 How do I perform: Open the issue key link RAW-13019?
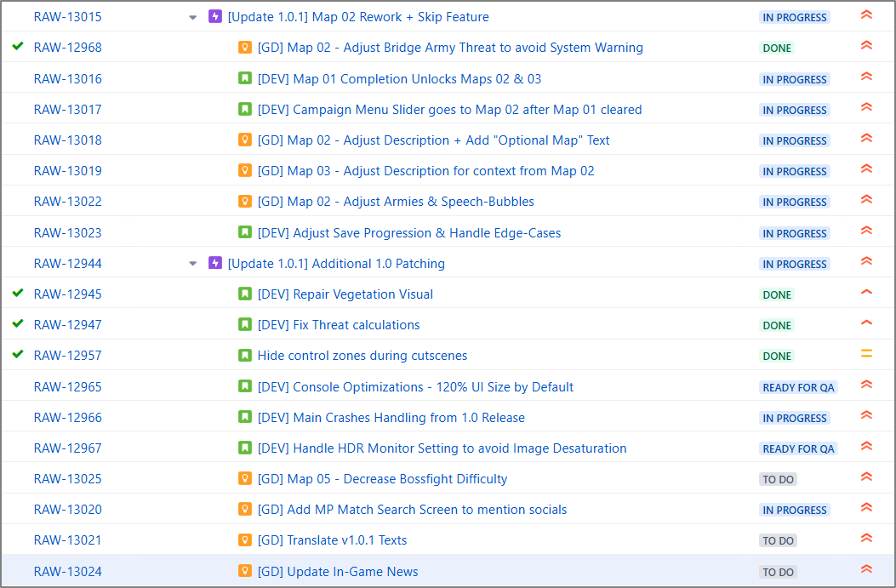[x=68, y=171]
